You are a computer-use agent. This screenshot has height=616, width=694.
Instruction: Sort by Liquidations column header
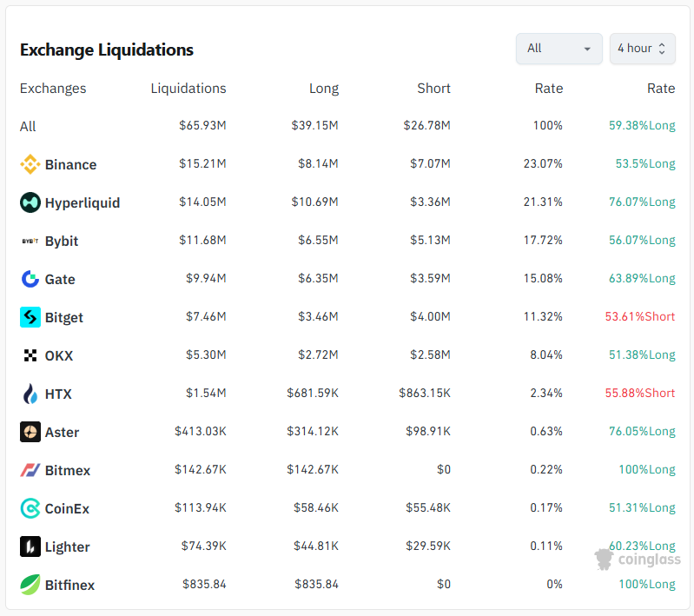click(x=188, y=88)
